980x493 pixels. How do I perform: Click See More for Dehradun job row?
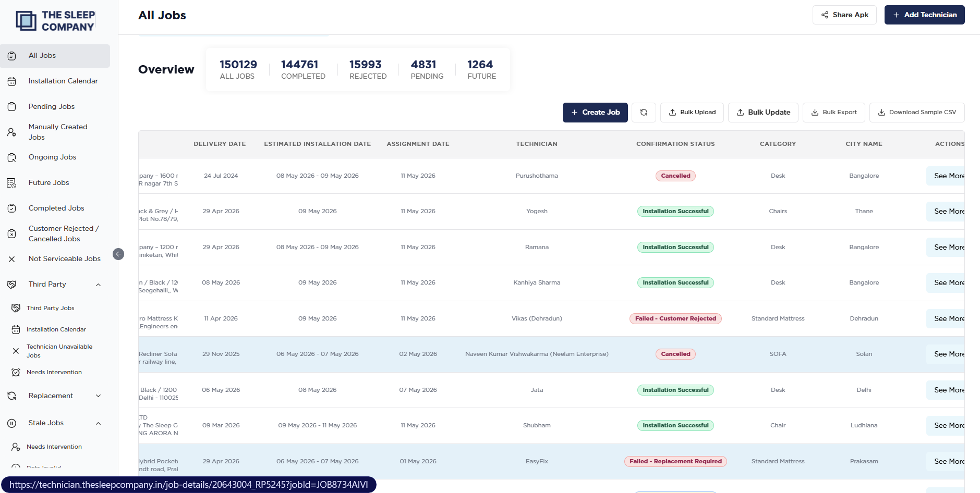coord(946,319)
